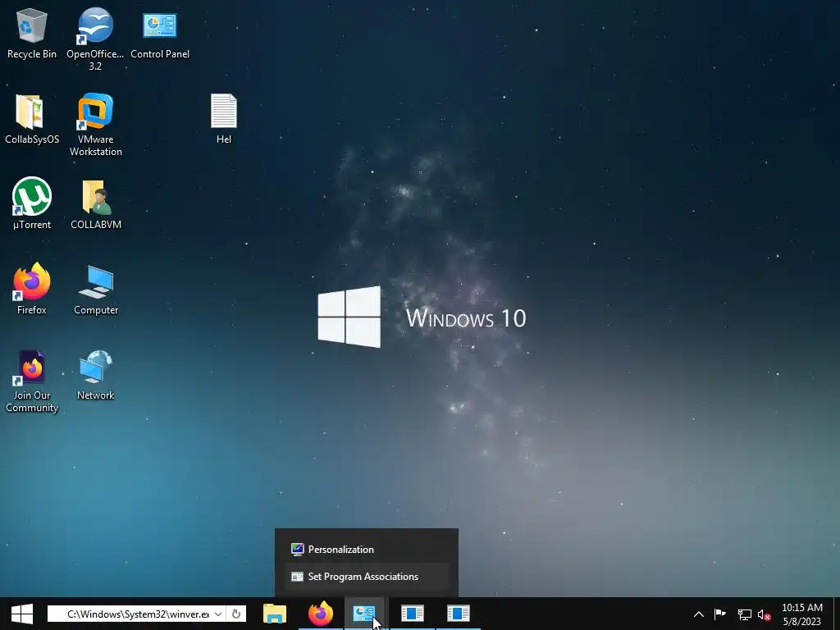Select the Firefox desktop shortcut

coord(32,290)
